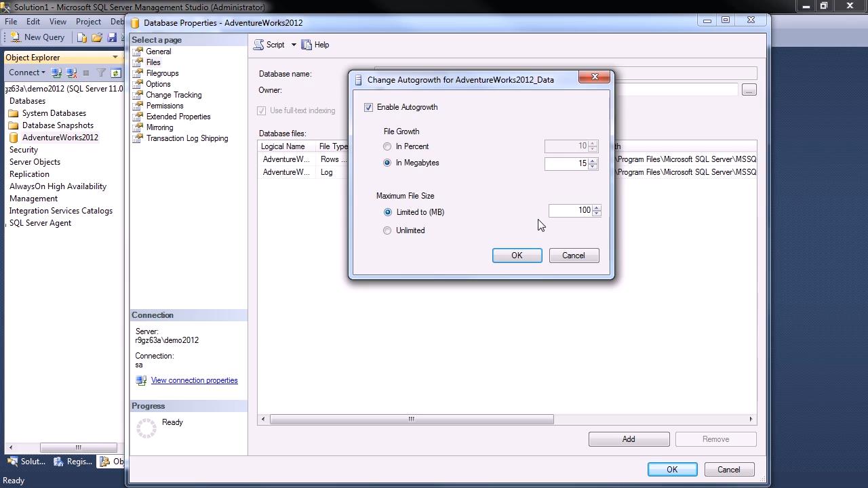Select the Limited to (MB) radio button
868x488 pixels.
pyautogui.click(x=388, y=212)
